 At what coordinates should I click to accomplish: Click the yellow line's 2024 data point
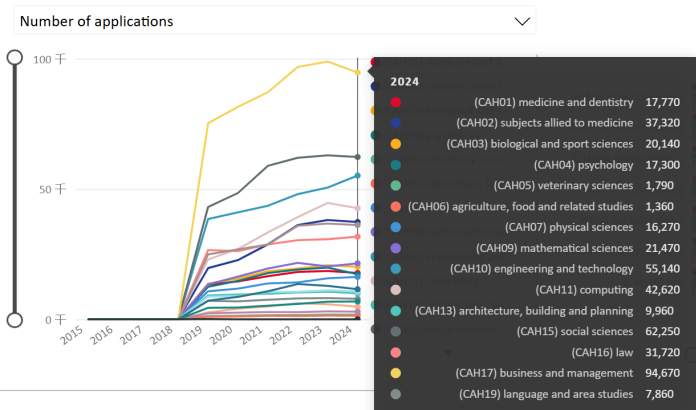pyautogui.click(x=357, y=72)
